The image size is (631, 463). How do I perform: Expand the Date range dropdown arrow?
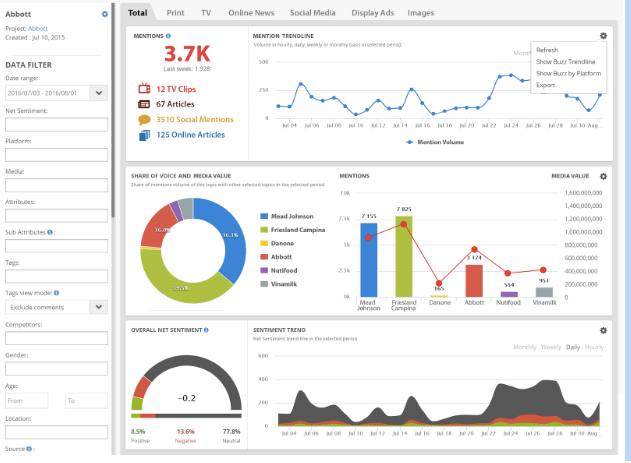[99, 93]
